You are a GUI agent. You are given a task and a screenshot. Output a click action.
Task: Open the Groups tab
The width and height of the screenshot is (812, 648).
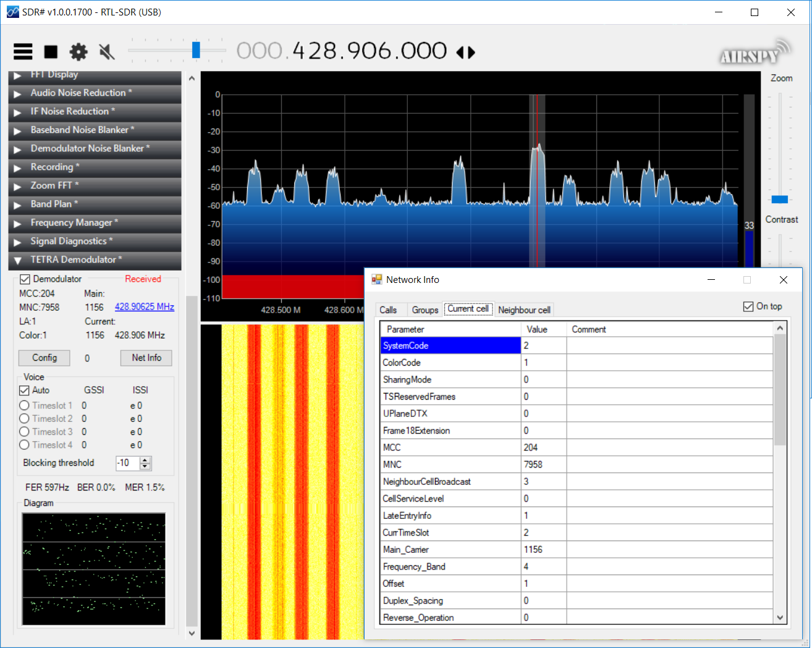tap(425, 310)
